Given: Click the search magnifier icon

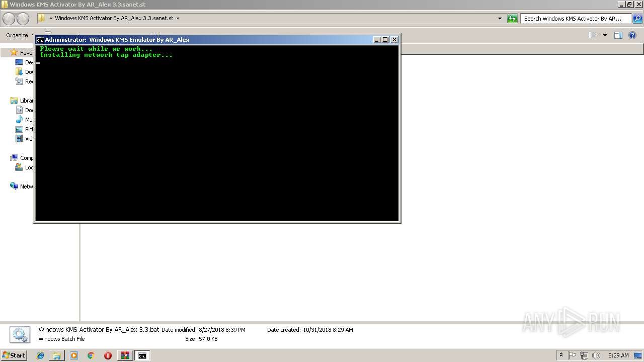Looking at the screenshot, I should coord(637,19).
